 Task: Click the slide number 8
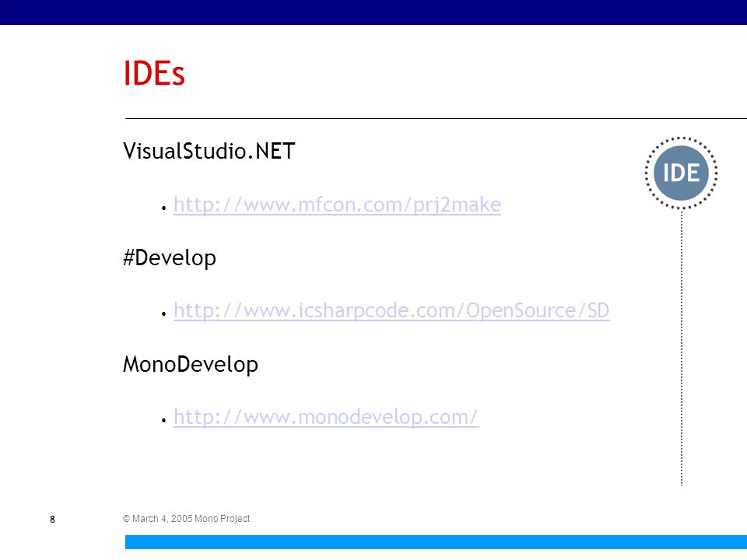click(52, 519)
